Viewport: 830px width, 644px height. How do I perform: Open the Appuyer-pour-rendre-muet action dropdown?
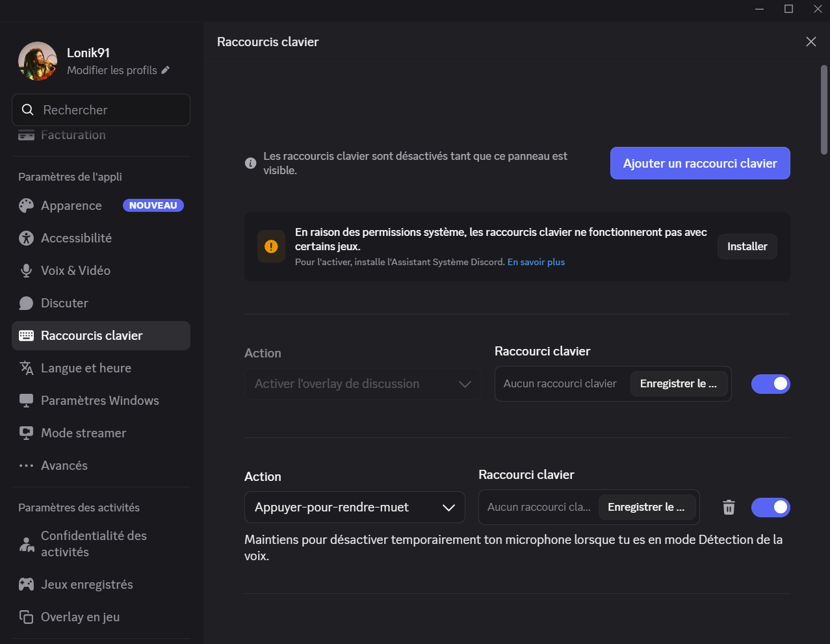[355, 507]
